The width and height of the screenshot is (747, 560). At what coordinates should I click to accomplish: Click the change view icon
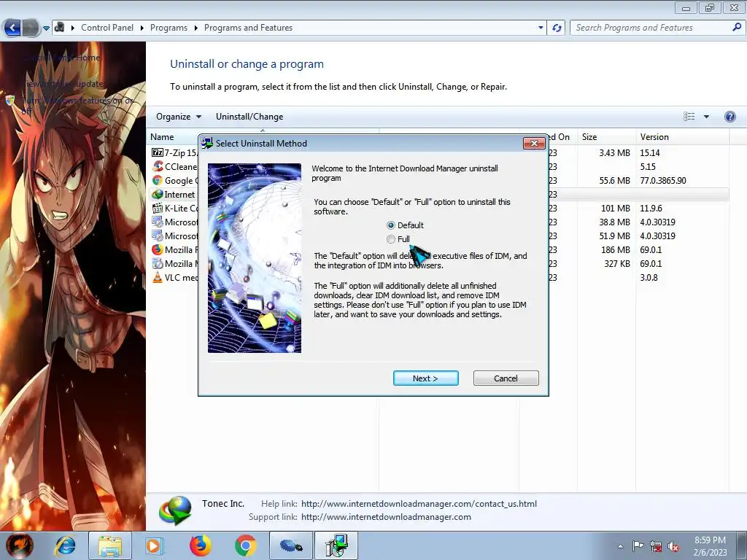(689, 117)
